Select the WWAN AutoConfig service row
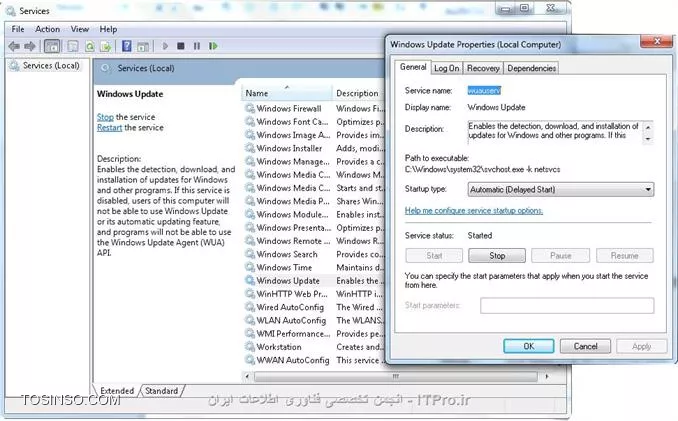 (x=314, y=360)
